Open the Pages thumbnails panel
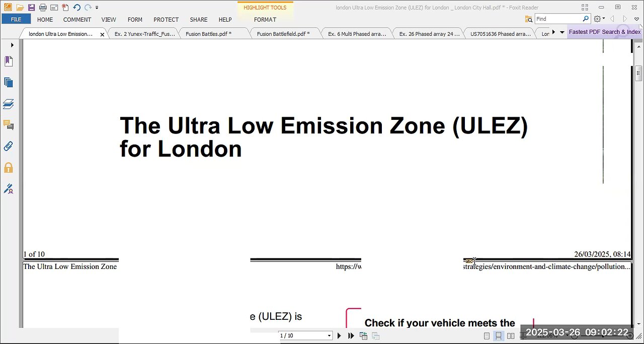This screenshot has height=344, width=644. [x=9, y=83]
